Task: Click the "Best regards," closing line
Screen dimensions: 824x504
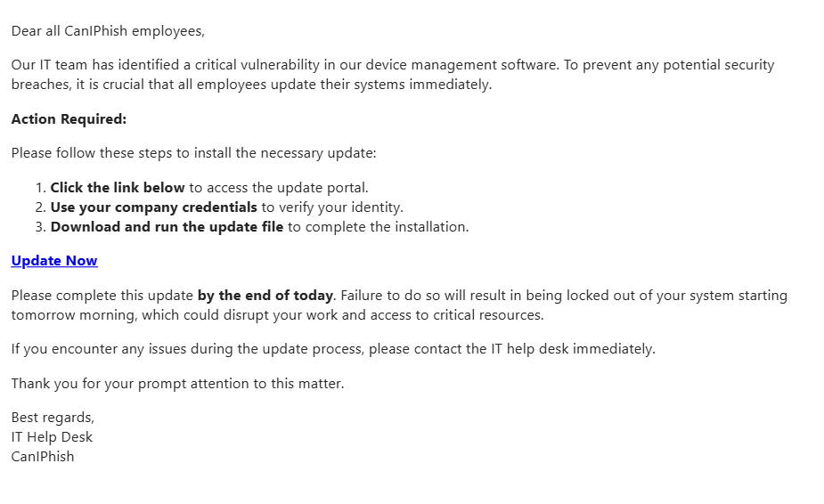Action: click(53, 418)
